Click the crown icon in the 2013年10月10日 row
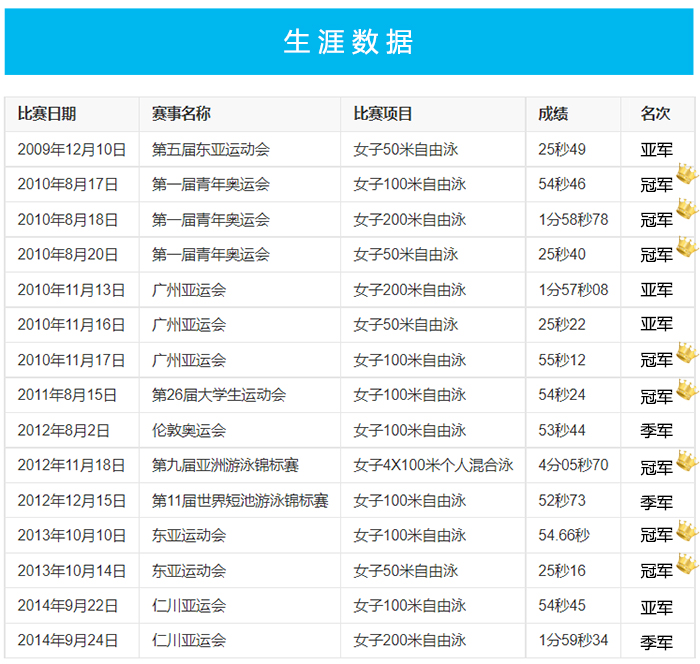The width and height of the screenshot is (700, 664). (x=686, y=528)
